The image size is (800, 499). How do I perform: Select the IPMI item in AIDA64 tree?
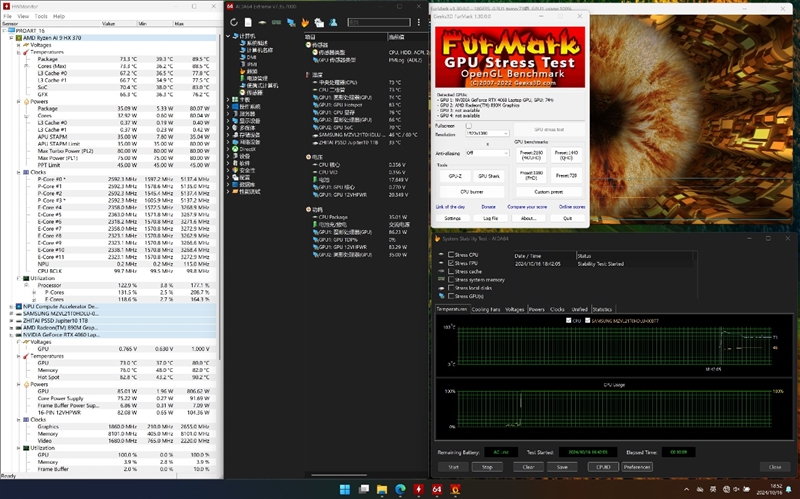pyautogui.click(x=252, y=64)
